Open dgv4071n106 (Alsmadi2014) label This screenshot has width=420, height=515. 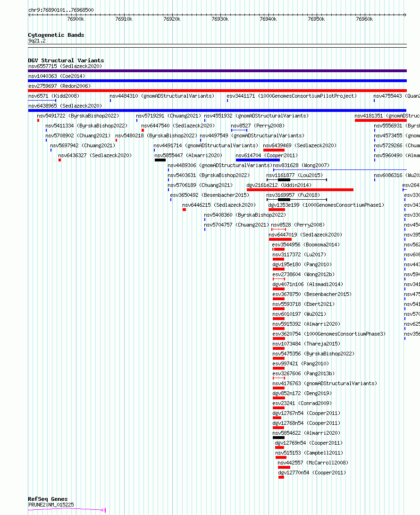(308, 284)
